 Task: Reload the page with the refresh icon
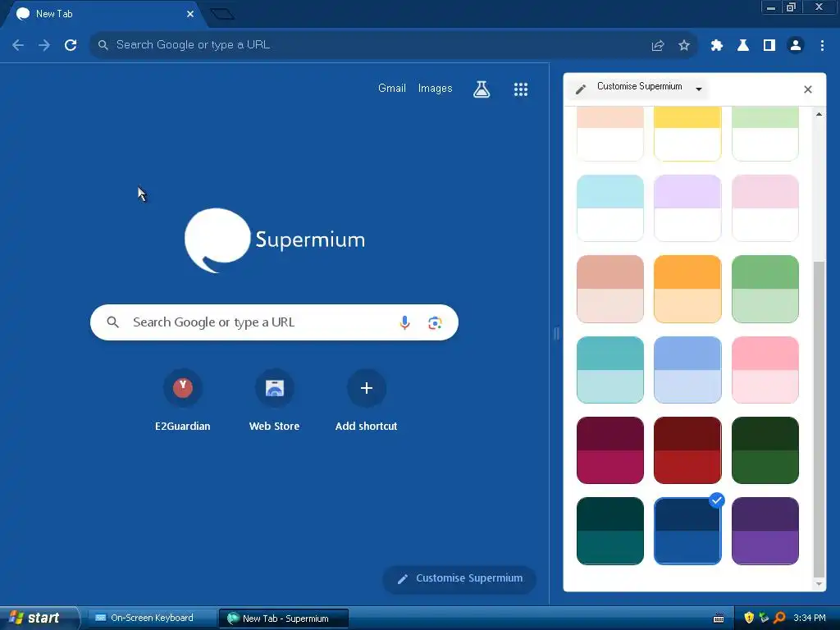click(x=71, y=45)
